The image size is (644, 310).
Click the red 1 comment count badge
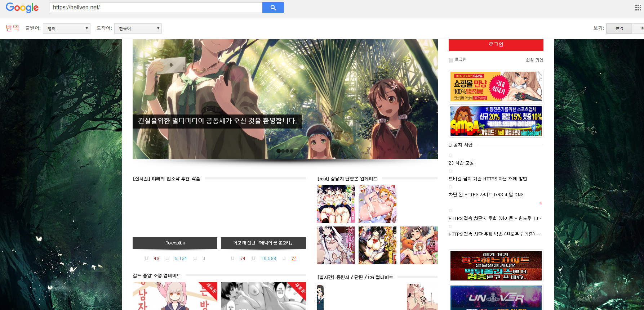541,203
